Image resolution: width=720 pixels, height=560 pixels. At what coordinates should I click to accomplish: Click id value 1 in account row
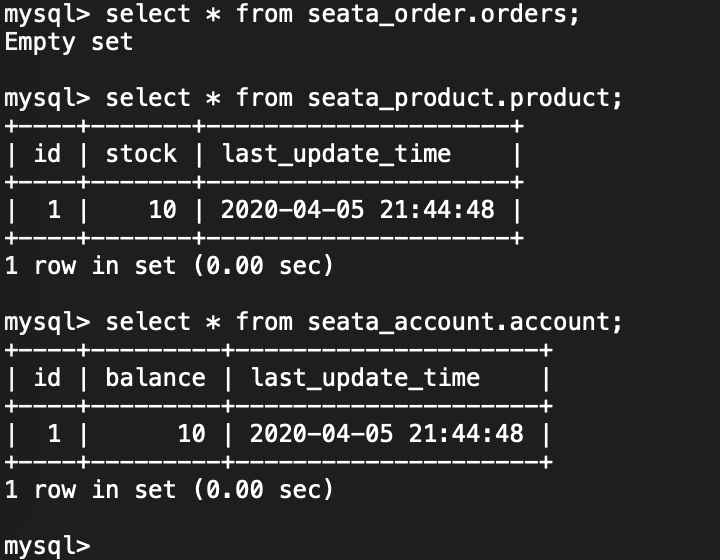click(x=54, y=434)
